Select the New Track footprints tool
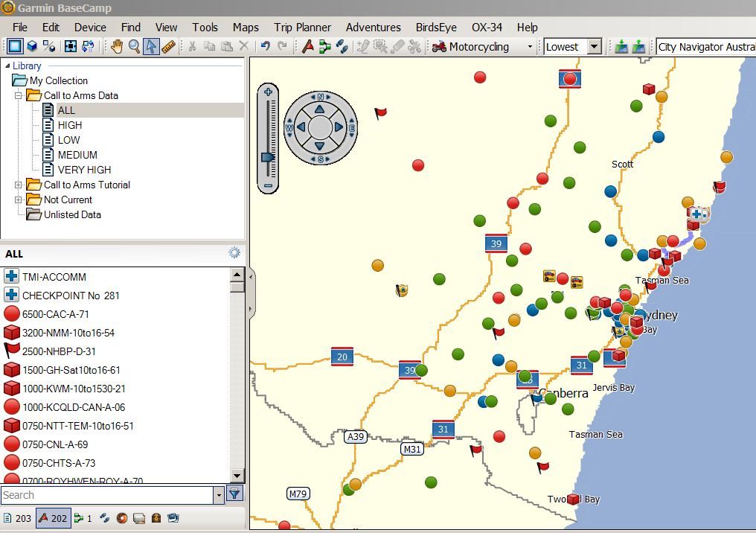Image resolution: width=756 pixels, height=533 pixels. pos(342,46)
